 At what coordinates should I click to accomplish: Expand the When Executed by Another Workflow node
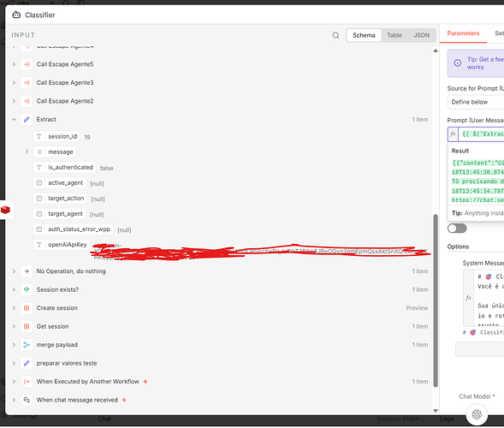coord(14,382)
